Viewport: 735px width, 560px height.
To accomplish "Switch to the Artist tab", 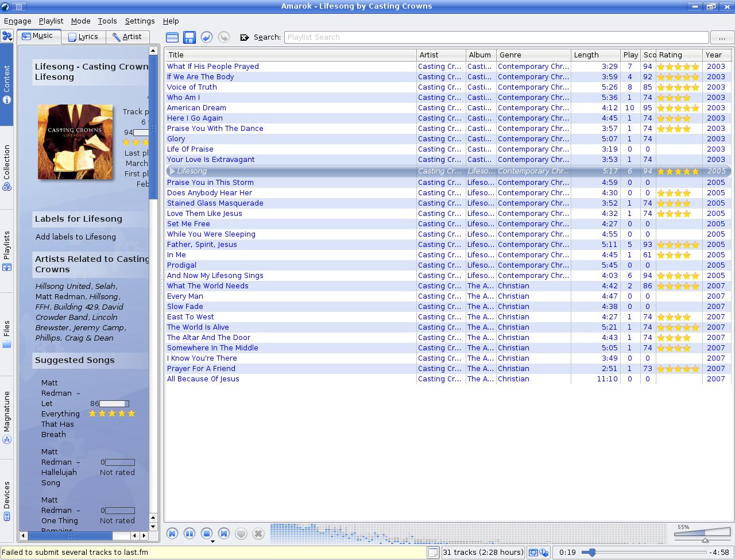I will (127, 37).
